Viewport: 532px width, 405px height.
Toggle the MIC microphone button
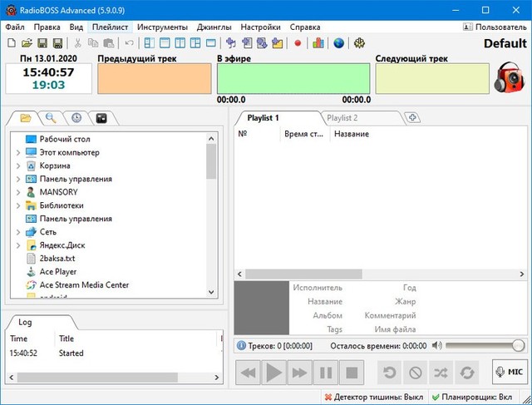pos(509,373)
